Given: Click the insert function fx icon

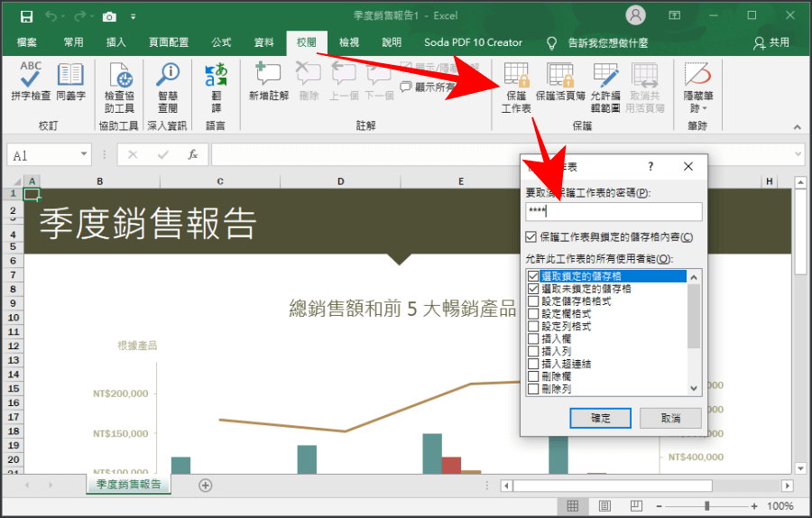Looking at the screenshot, I should (193, 155).
